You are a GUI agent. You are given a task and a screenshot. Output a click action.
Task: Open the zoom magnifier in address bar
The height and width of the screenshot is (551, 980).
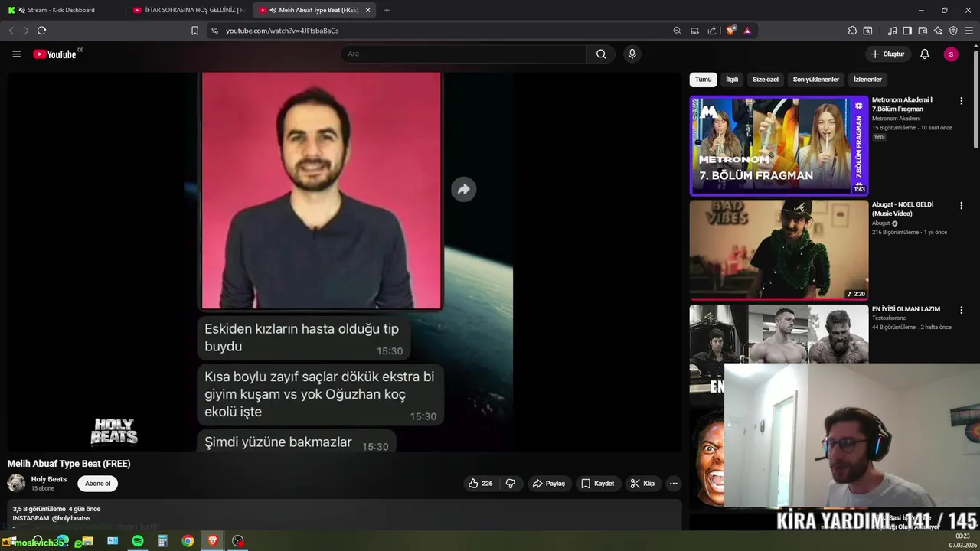[x=677, y=31]
